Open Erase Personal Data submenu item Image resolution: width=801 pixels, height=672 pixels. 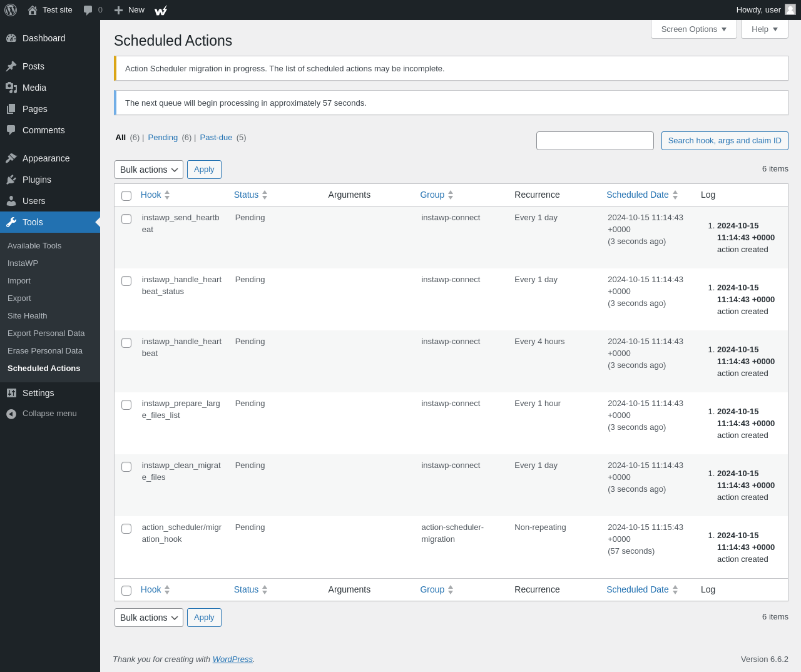click(45, 351)
